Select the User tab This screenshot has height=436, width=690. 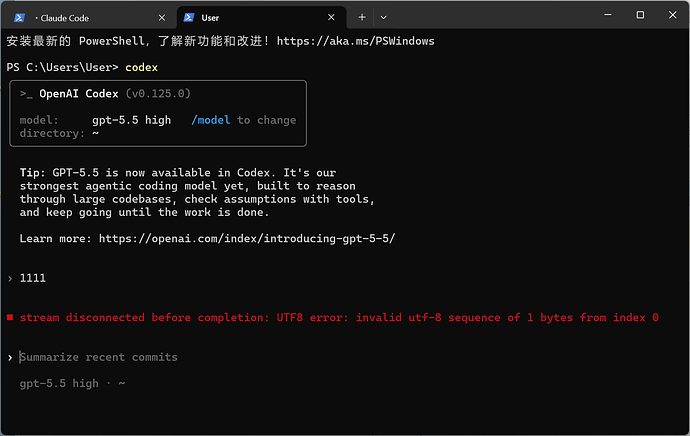tap(261, 18)
